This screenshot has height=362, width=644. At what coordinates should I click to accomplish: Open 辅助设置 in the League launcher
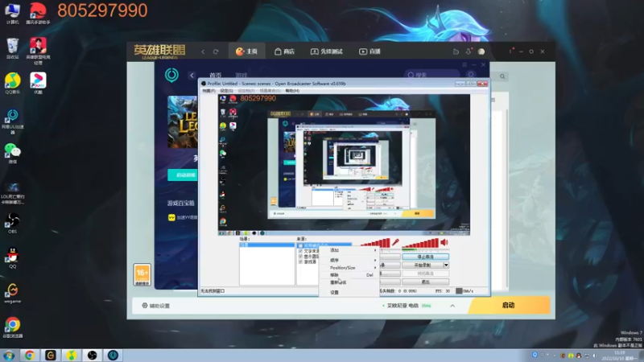pyautogui.click(x=155, y=306)
